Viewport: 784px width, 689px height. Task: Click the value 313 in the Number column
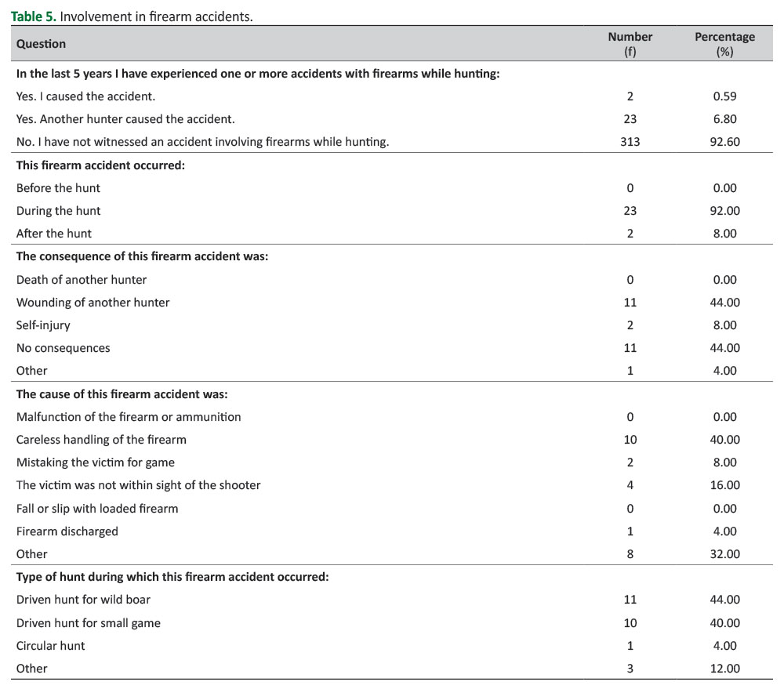630,142
